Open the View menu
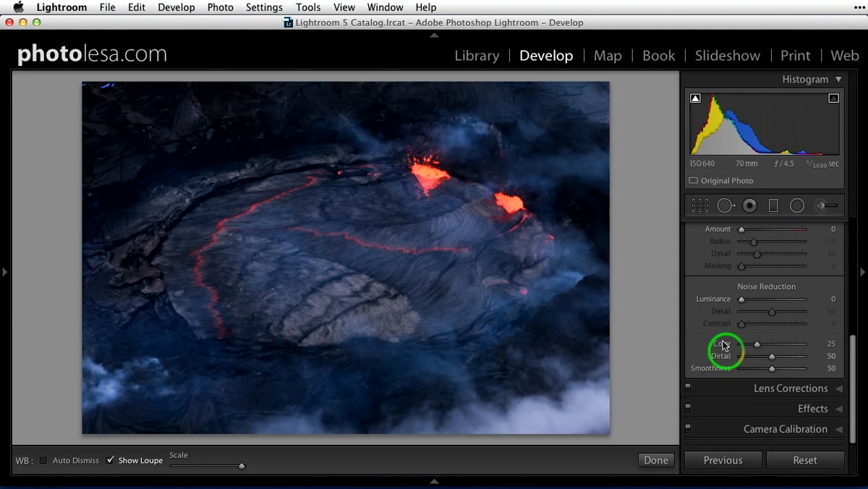The height and width of the screenshot is (489, 868). point(344,7)
